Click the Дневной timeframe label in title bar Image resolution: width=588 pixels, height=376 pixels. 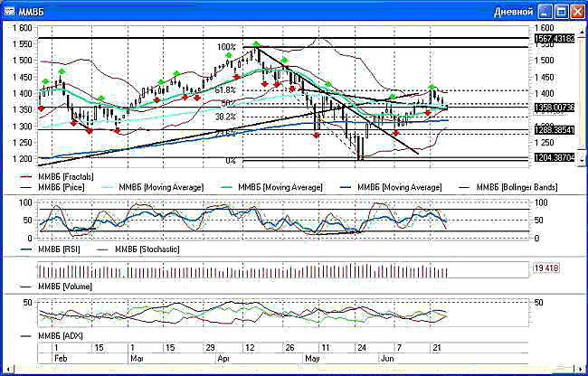point(514,12)
